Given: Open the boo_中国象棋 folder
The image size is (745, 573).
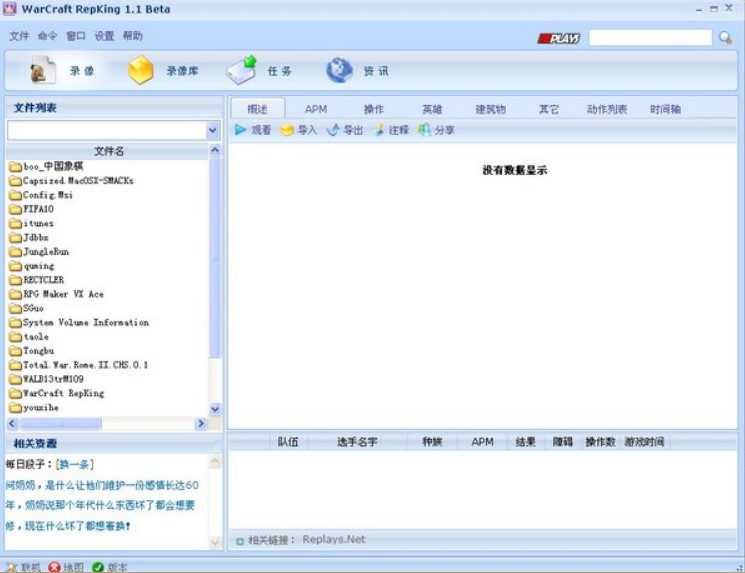Looking at the screenshot, I should point(46,166).
